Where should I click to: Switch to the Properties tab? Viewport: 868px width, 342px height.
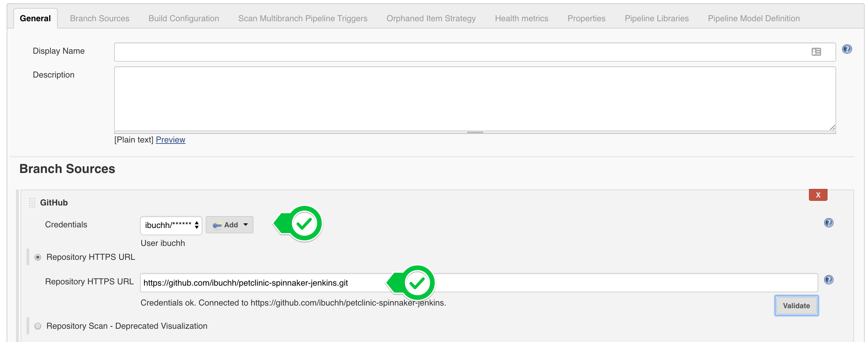click(586, 19)
